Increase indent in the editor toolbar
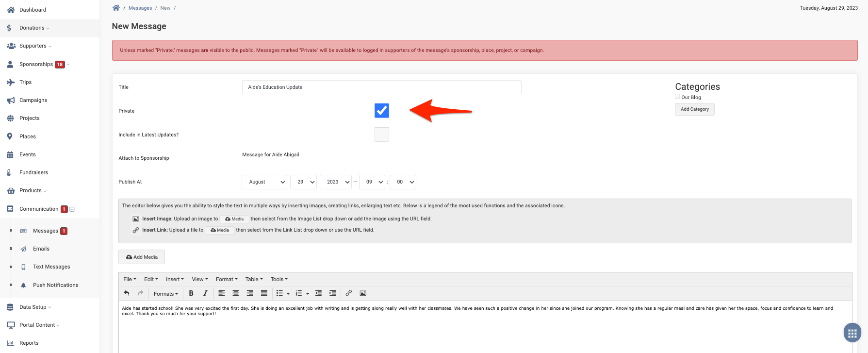868x353 pixels. 332,293
